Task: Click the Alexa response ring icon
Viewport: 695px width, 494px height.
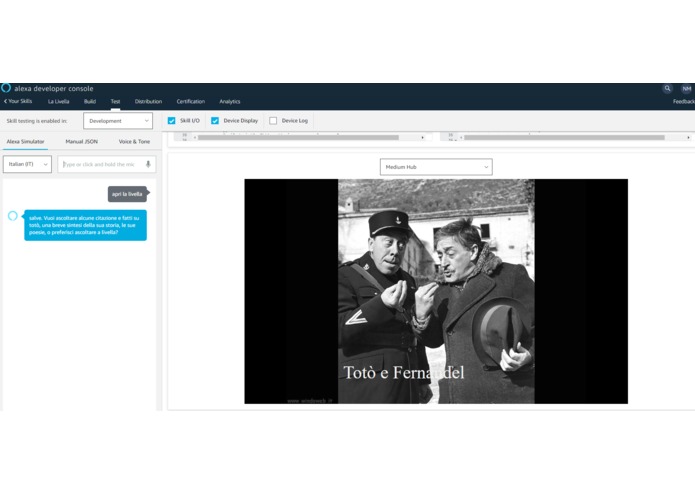Action: (x=13, y=216)
